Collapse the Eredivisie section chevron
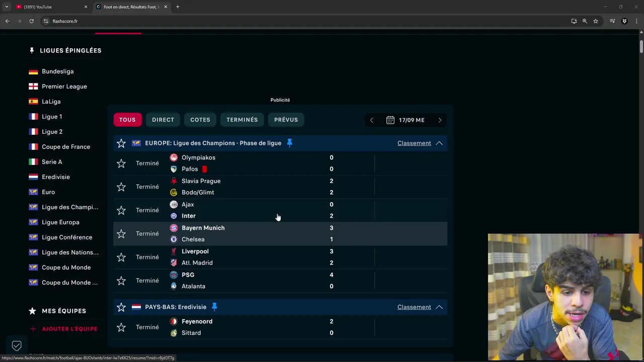 point(439,307)
